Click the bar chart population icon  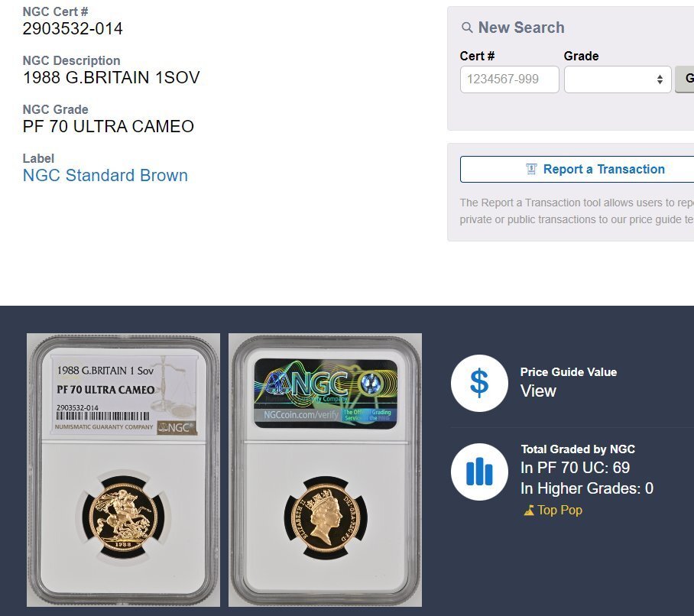(x=479, y=472)
